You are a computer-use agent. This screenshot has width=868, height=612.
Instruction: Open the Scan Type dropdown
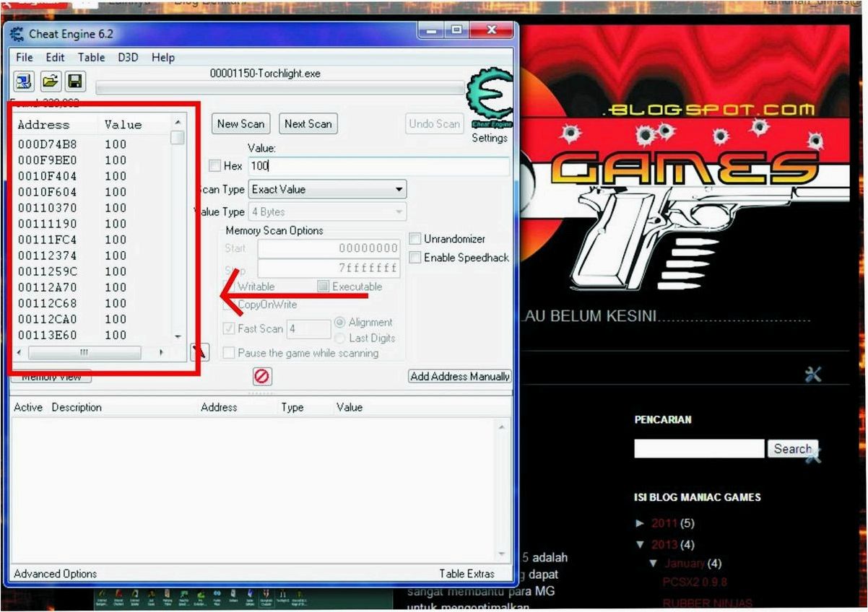click(x=327, y=190)
